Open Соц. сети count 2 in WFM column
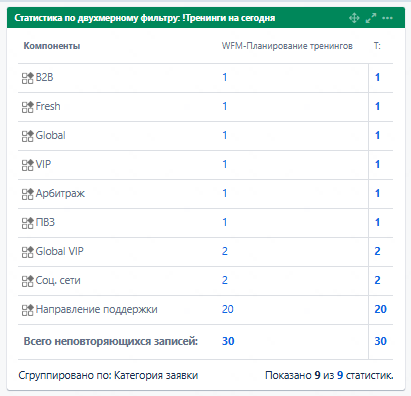 pos(225,280)
